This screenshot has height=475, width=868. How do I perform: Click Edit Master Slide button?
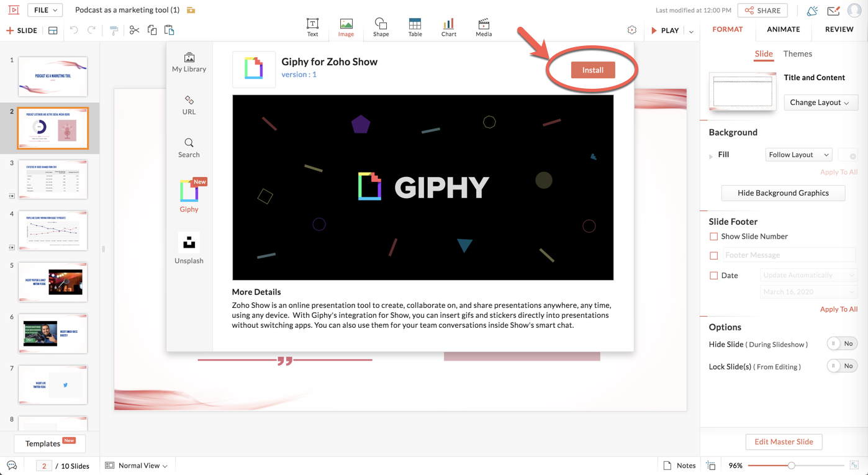tap(784, 442)
